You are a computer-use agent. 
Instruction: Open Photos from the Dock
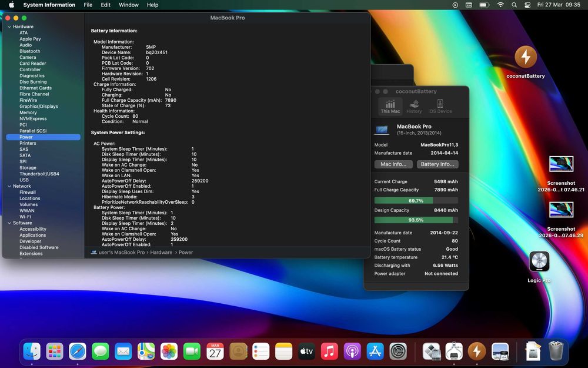pos(169,352)
